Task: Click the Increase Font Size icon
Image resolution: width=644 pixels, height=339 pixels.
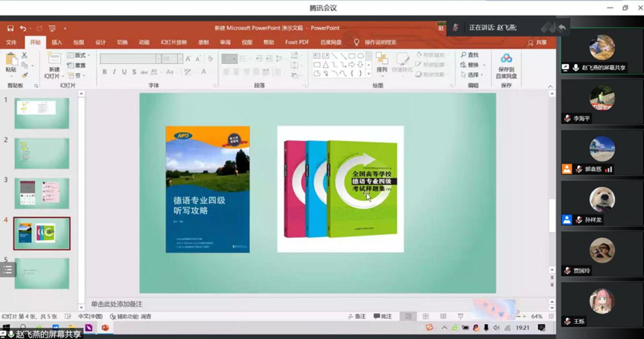Action: tap(188, 59)
